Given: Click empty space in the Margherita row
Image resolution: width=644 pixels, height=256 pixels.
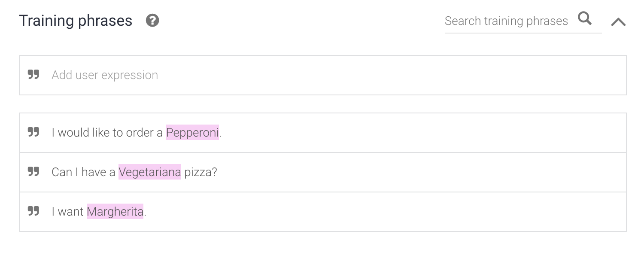Looking at the screenshot, I should (386, 212).
